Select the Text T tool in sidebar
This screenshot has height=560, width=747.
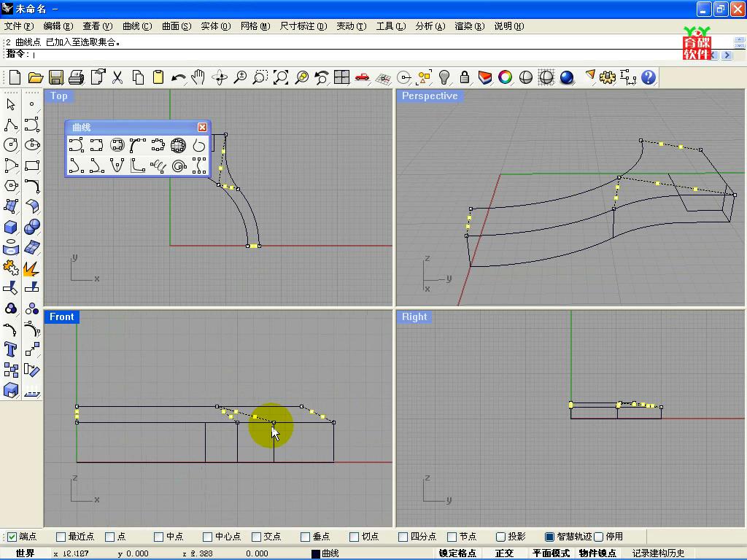coord(10,349)
